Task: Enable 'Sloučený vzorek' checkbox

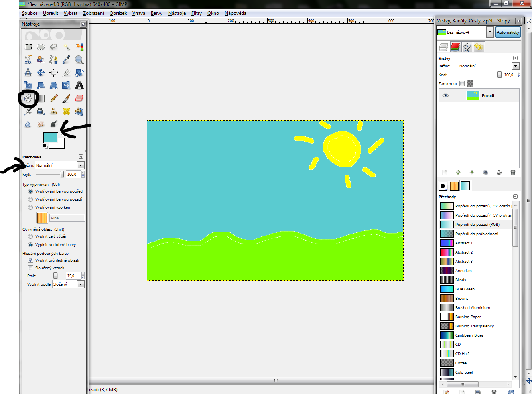Action: (x=30, y=268)
